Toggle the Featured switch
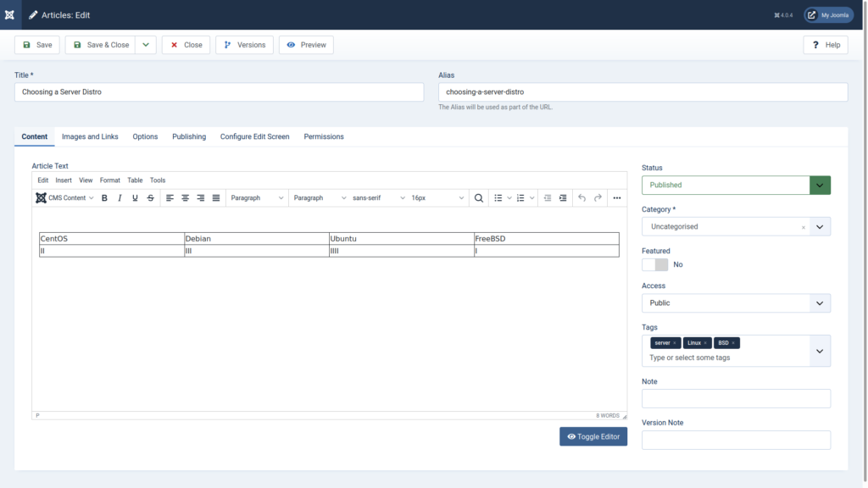The height and width of the screenshot is (488, 868). pyautogui.click(x=655, y=264)
